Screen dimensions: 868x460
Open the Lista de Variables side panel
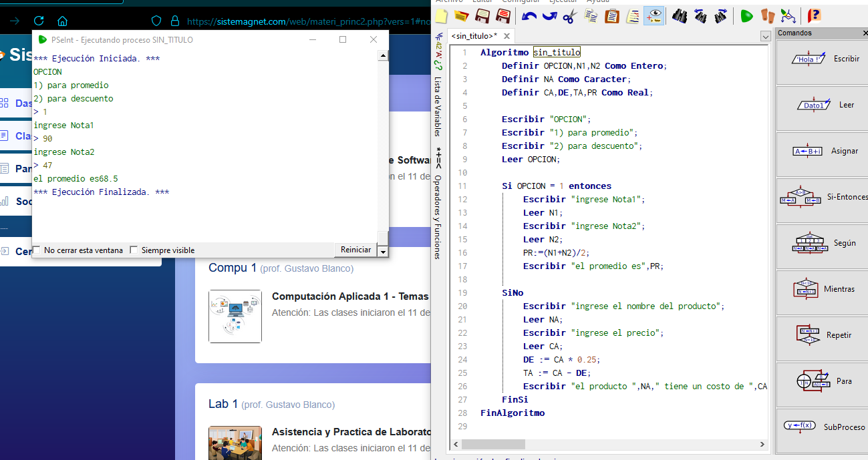[x=438, y=106]
